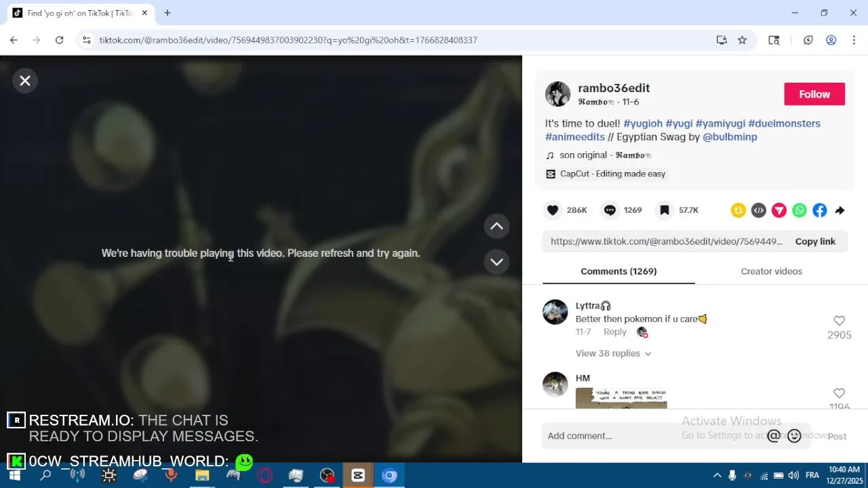
Task: Open clock and date flyout
Action: pos(844,475)
